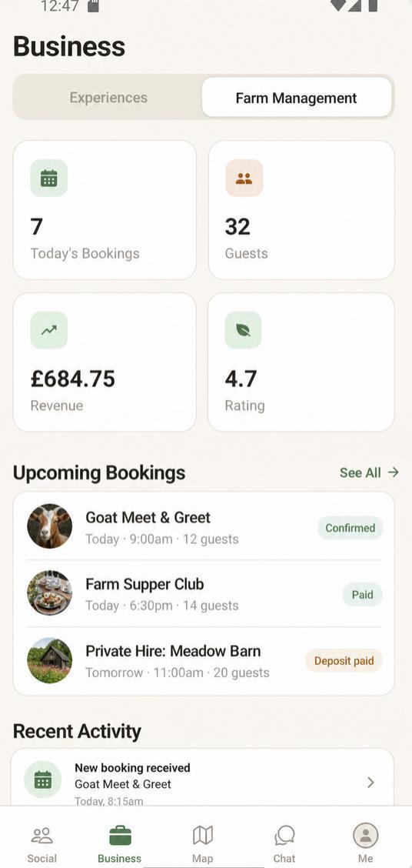This screenshot has width=412, height=868.
Task: Tap the Confirmed status badge
Action: (x=350, y=528)
